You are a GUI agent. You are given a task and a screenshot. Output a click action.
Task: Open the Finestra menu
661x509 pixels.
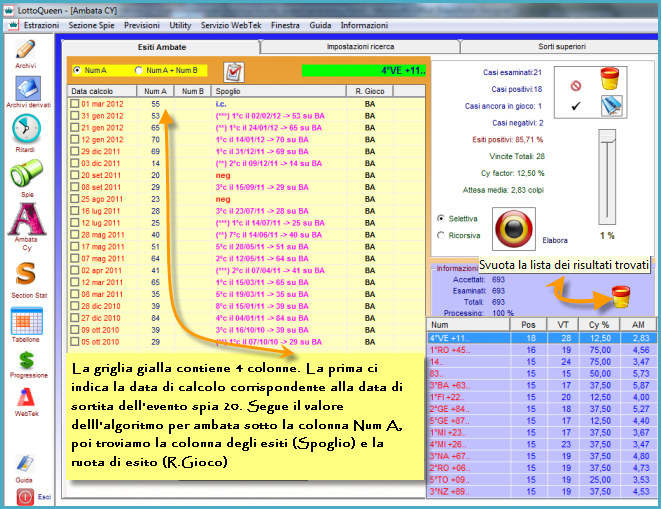coord(285,25)
